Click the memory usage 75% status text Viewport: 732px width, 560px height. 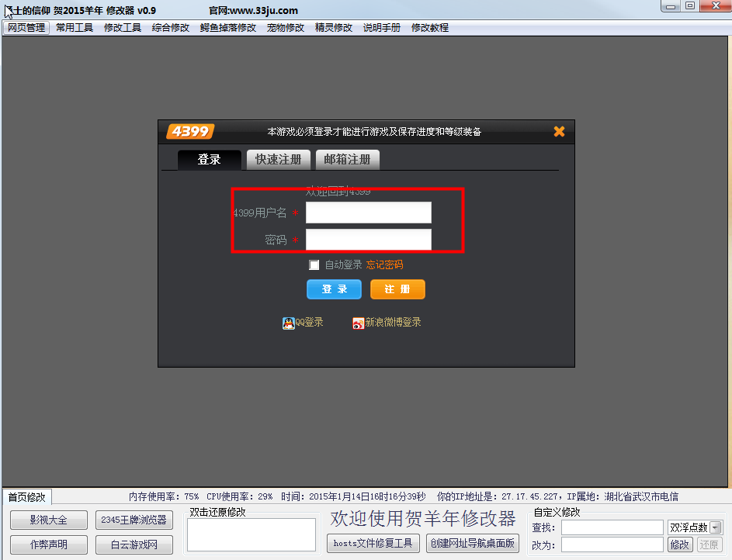pos(163,496)
